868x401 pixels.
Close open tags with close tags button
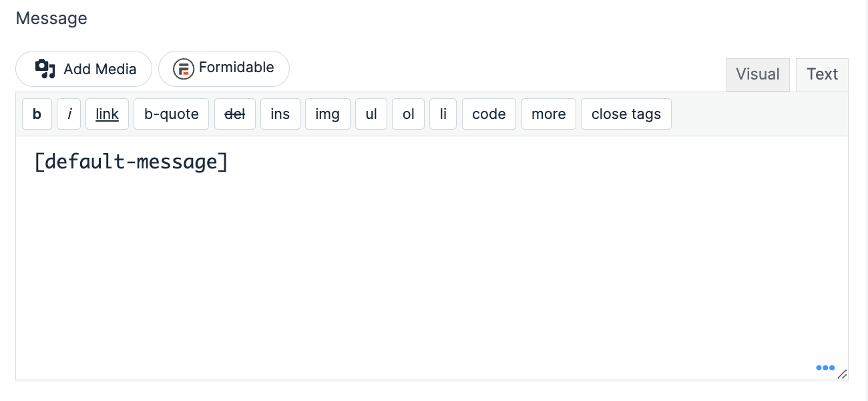[626, 114]
